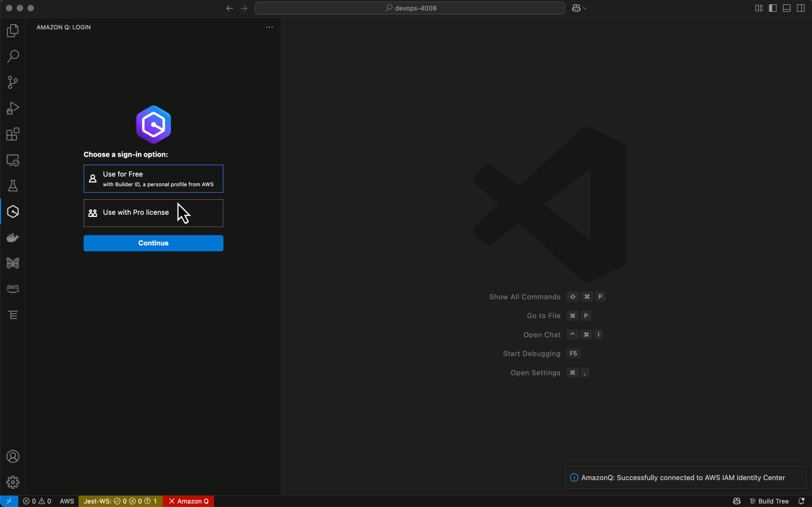Open the Copilot chat menu in title bar
This screenshot has height=507, width=812.
[x=579, y=8]
